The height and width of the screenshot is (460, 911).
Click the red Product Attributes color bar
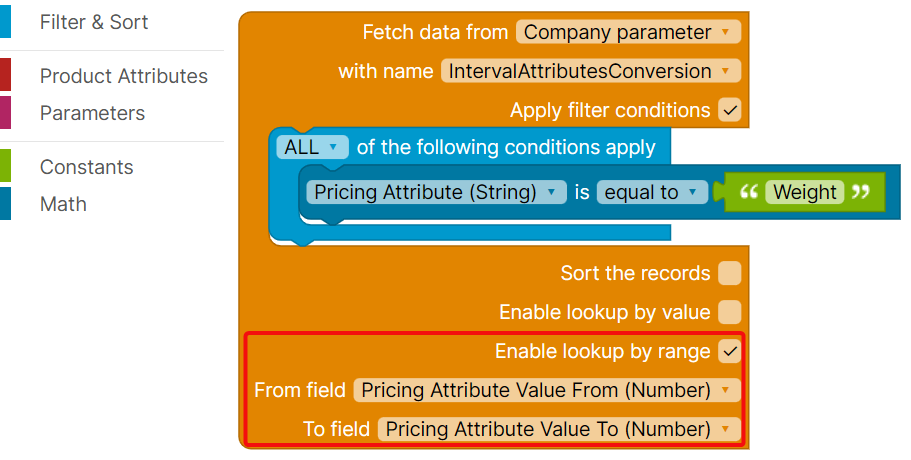click(6, 76)
